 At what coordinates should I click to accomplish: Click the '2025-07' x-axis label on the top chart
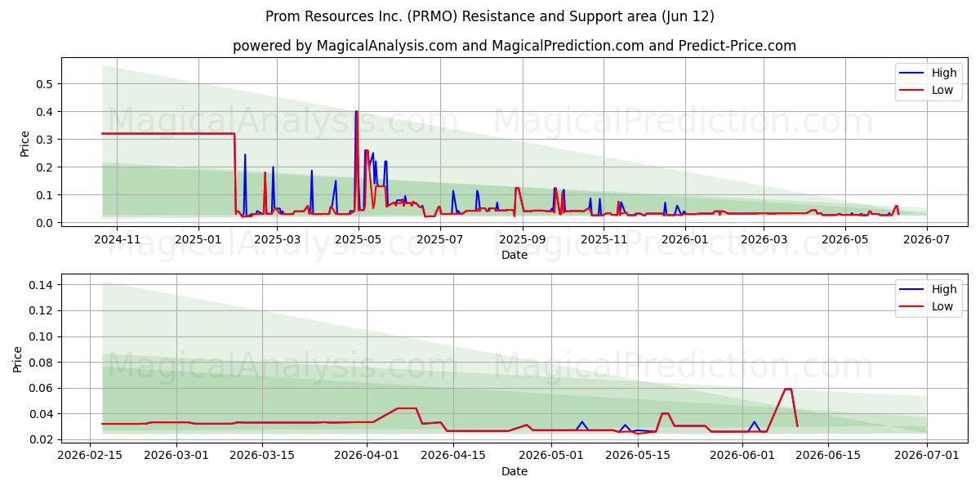pyautogui.click(x=441, y=239)
